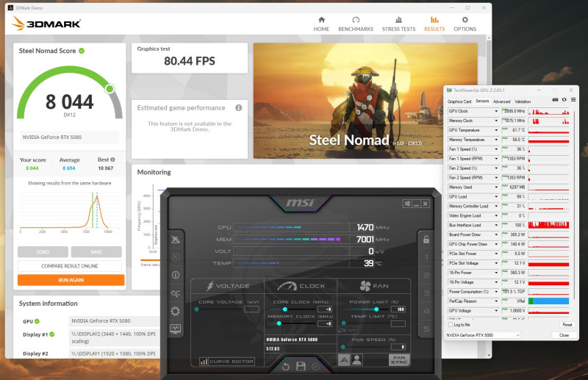Launch the Afterburner OC Scanner icon
The height and width of the screenshot is (380, 588).
click(x=175, y=293)
